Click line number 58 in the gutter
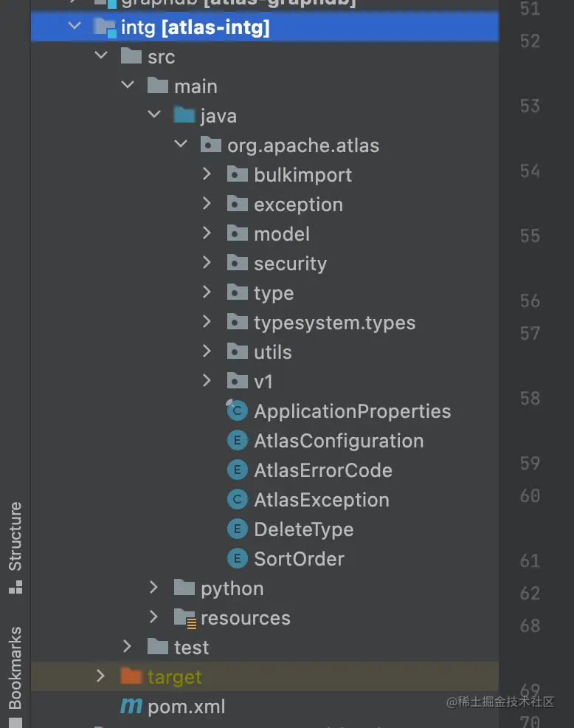 pyautogui.click(x=530, y=398)
